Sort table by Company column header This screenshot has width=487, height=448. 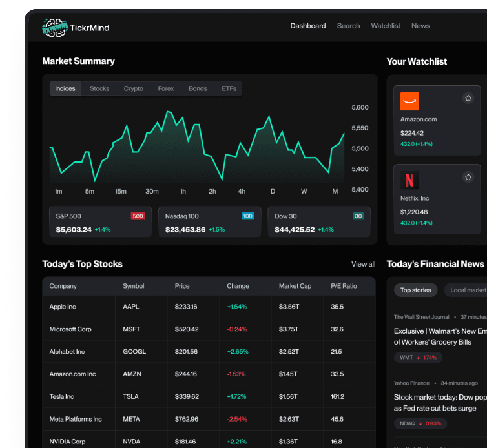click(x=63, y=286)
